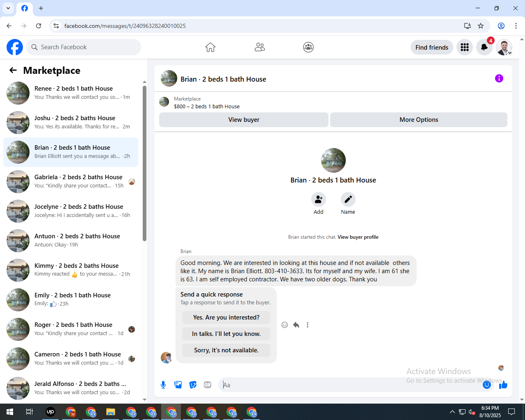The width and height of the screenshot is (525, 420).
Task: Open the Windows Start menu
Action: tap(10, 412)
